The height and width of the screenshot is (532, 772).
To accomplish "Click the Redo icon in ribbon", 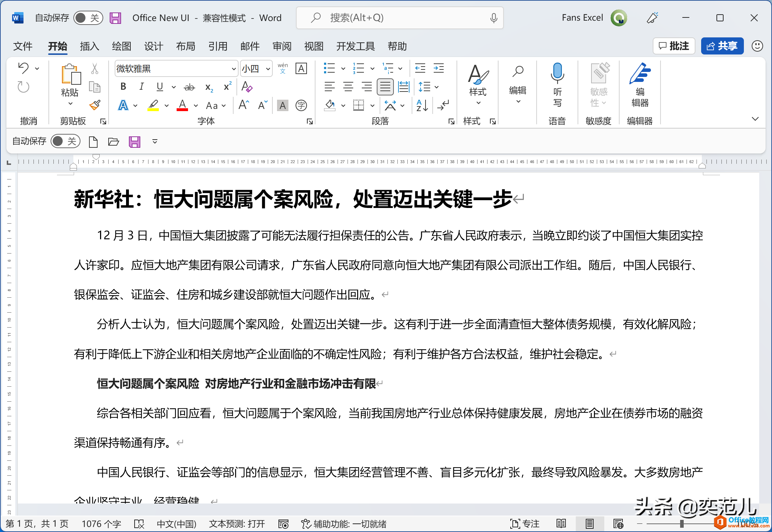I will (x=24, y=87).
